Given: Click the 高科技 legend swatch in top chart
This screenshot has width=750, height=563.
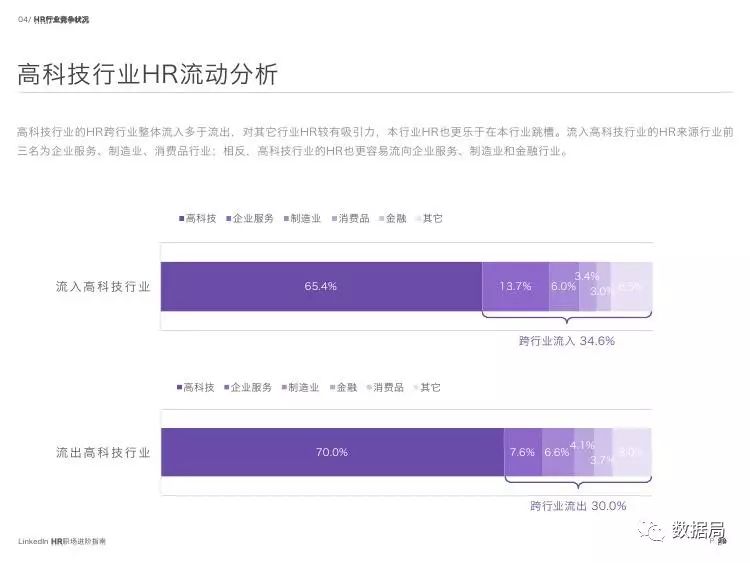Looking at the screenshot, I should 182,219.
